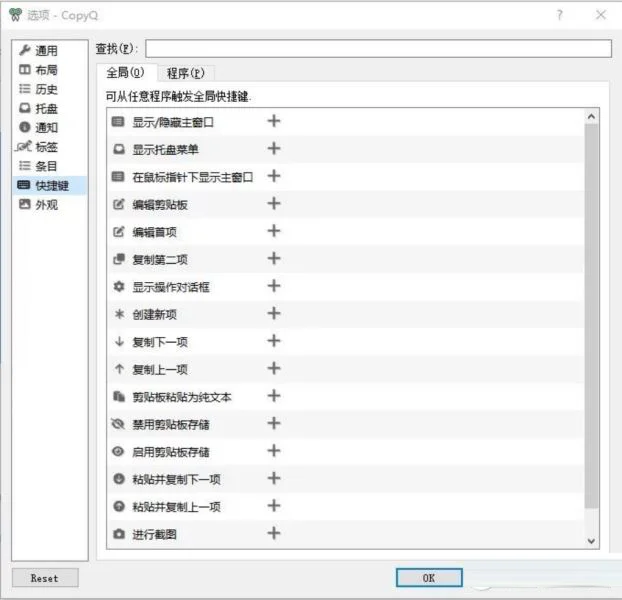Select the 编辑首项 row text
The height and width of the screenshot is (600, 622).
tap(154, 232)
